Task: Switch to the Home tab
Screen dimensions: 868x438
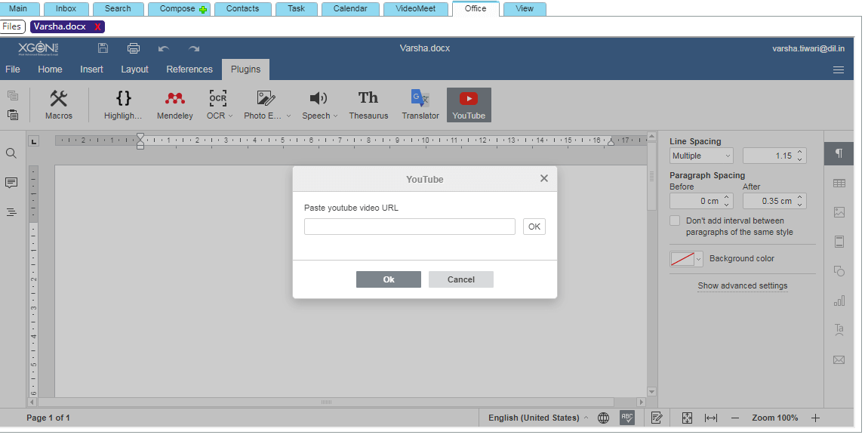Action: click(50, 69)
